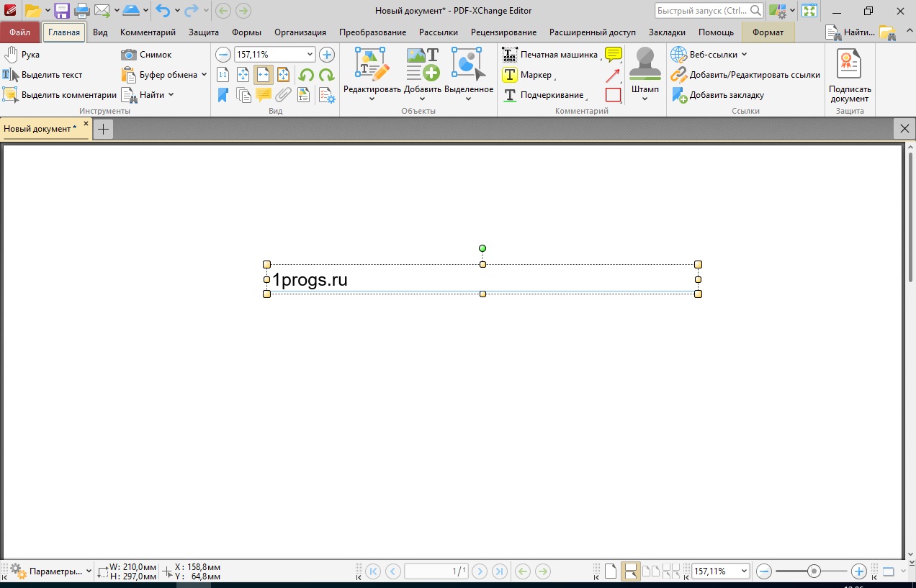
Task: Open the Рецензирование menu
Action: pos(503,32)
